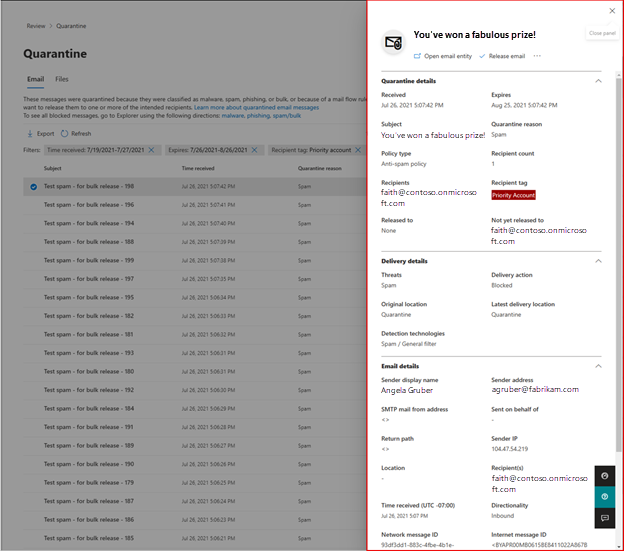Click the subject value under Quarantine details
This screenshot has width=638, height=551.
coord(433,136)
